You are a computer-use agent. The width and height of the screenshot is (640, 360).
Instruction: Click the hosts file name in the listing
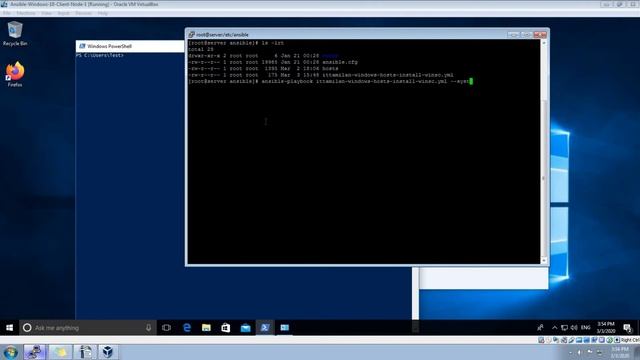(330, 69)
